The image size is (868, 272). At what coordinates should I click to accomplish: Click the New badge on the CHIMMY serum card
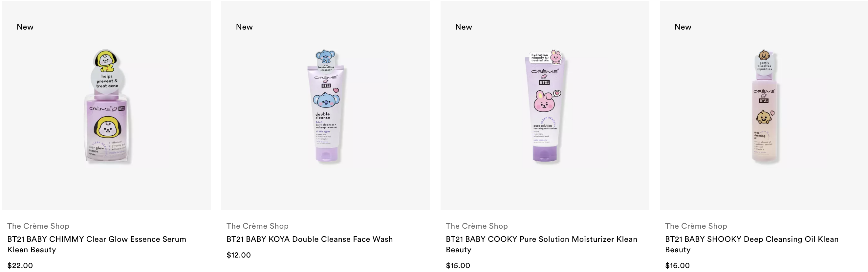click(x=25, y=27)
